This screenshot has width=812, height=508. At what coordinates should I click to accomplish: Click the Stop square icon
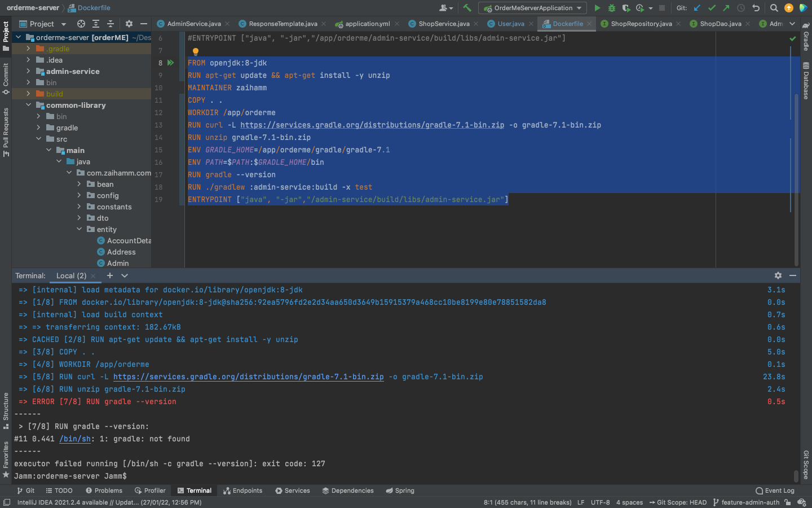coord(662,8)
